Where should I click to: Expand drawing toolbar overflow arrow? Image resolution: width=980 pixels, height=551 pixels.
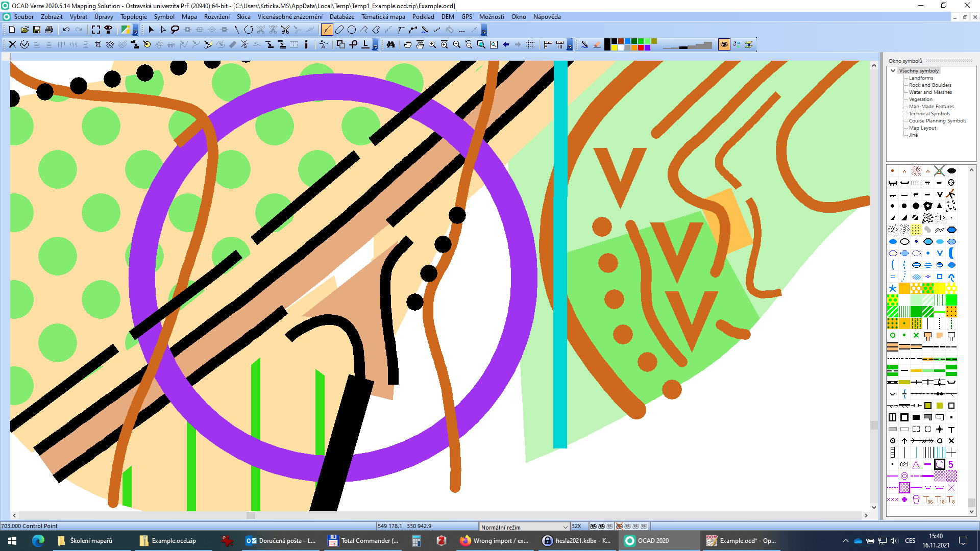pos(484,32)
